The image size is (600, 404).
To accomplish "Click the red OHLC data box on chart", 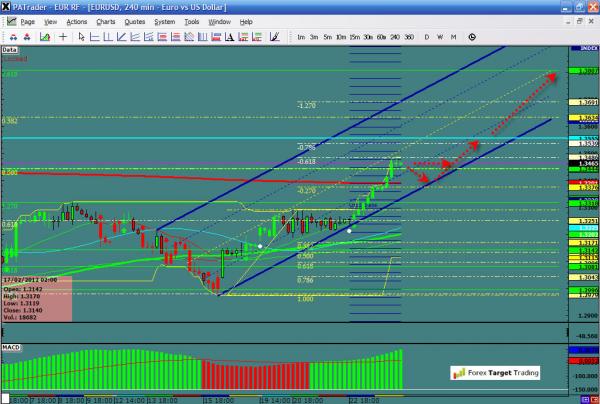I will pos(36,292).
